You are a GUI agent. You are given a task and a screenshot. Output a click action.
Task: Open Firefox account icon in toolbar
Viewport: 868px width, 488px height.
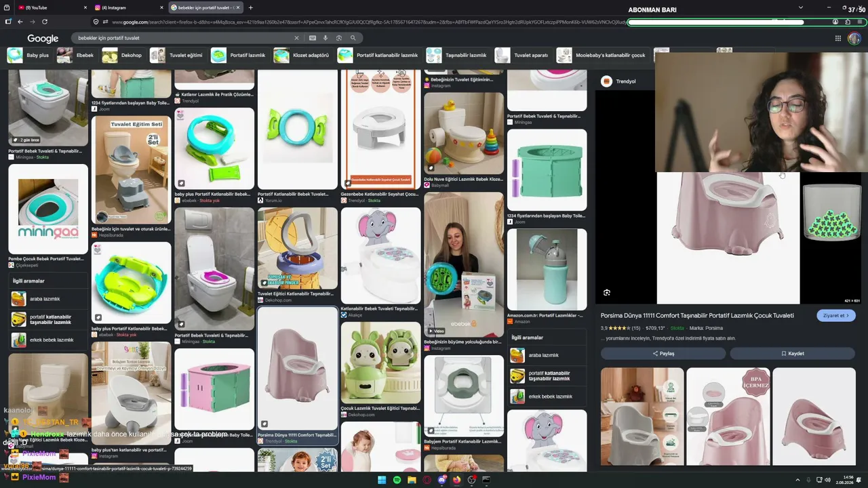pos(835,22)
